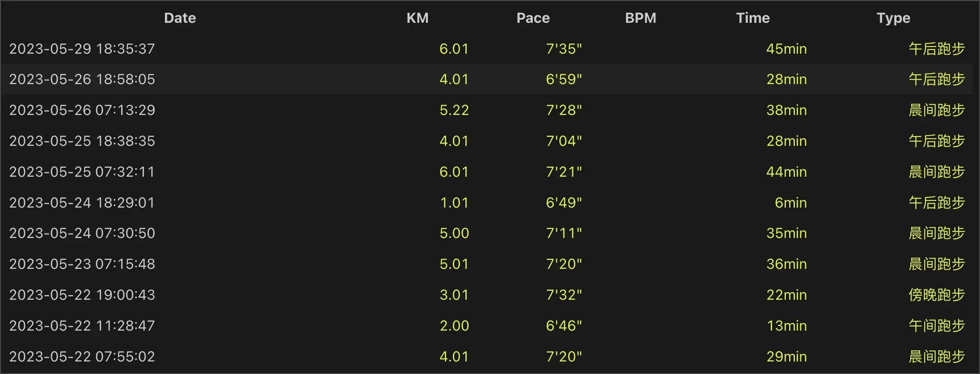The width and height of the screenshot is (980, 374).
Task: Sort runs by Time column header
Action: pyautogui.click(x=753, y=18)
